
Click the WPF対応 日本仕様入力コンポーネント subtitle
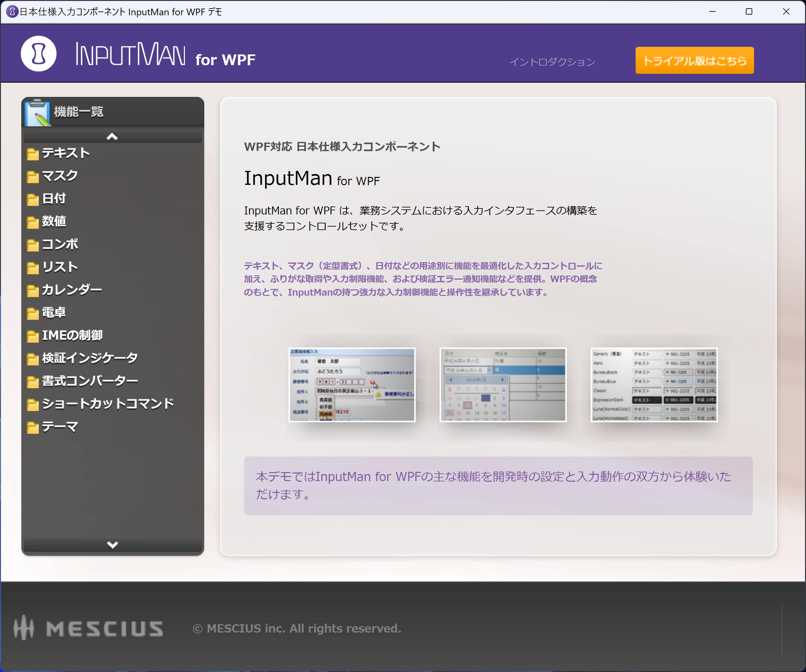pos(342,147)
